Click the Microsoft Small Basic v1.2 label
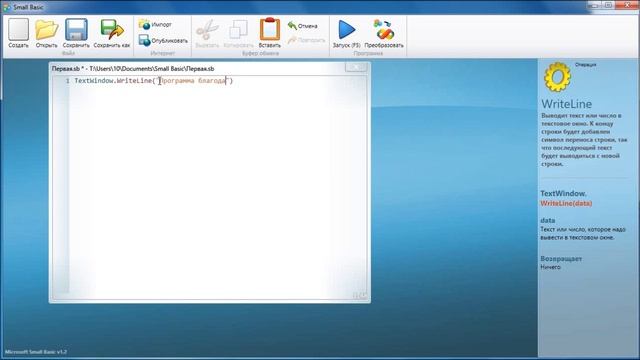640x360 pixels. pyautogui.click(x=36, y=352)
